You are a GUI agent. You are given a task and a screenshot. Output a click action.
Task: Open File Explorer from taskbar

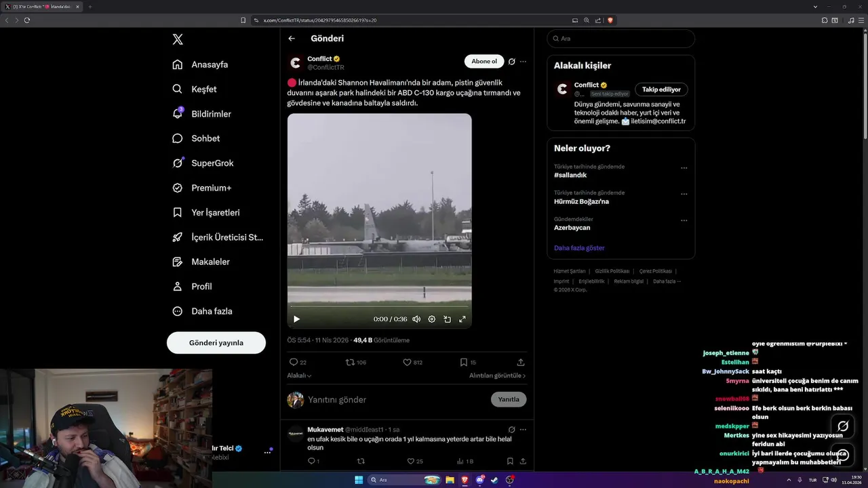tap(450, 480)
